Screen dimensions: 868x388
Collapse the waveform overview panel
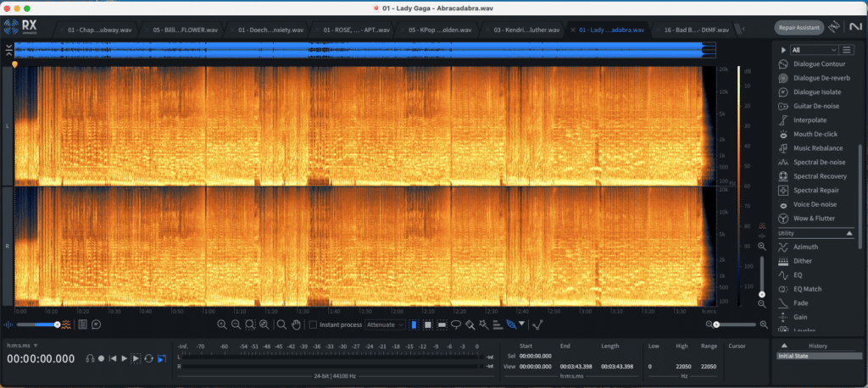pos(8,50)
